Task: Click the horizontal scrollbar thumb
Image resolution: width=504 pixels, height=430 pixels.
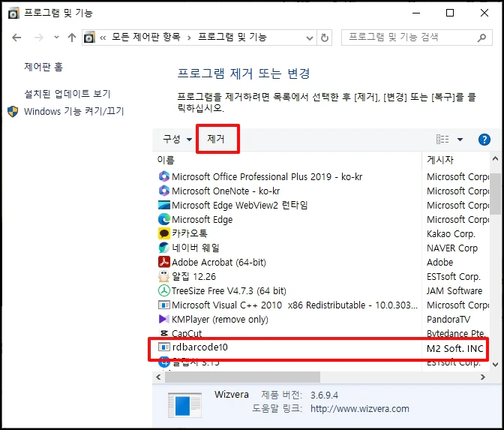Action: [x=242, y=377]
